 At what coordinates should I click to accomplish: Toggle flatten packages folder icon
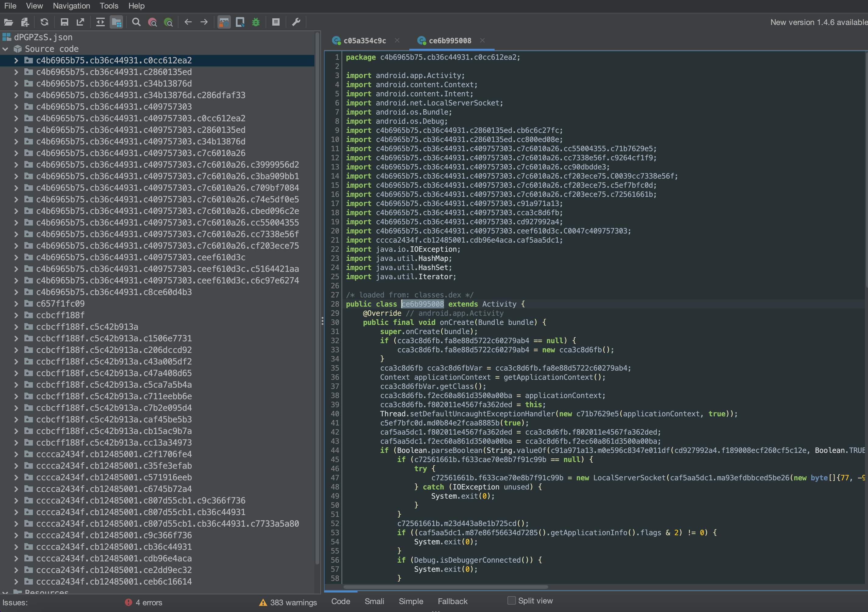click(116, 22)
